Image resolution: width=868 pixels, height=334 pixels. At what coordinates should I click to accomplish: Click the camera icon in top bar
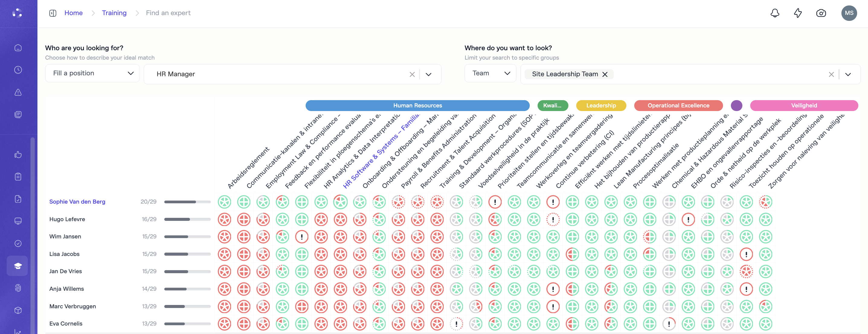(821, 13)
